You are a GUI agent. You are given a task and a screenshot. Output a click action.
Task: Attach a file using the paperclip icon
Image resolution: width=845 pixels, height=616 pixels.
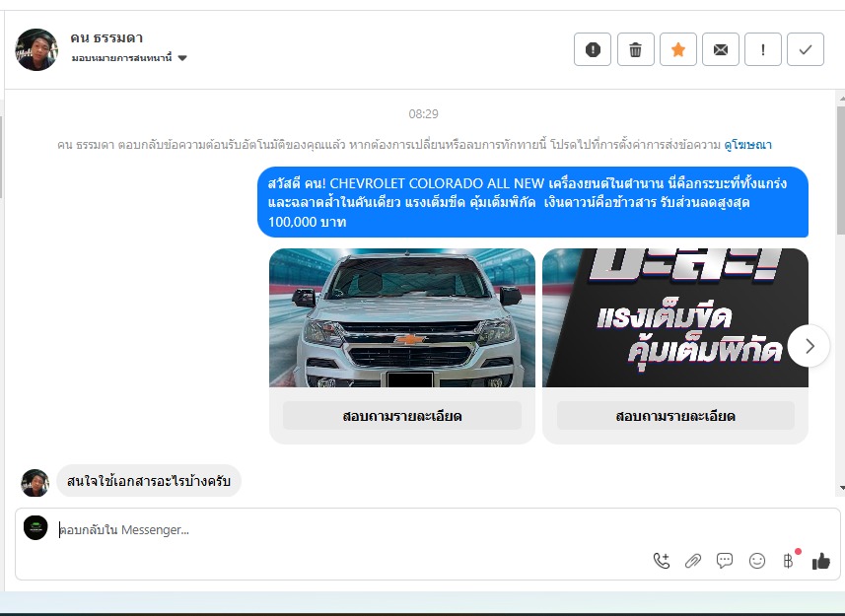tap(692, 561)
